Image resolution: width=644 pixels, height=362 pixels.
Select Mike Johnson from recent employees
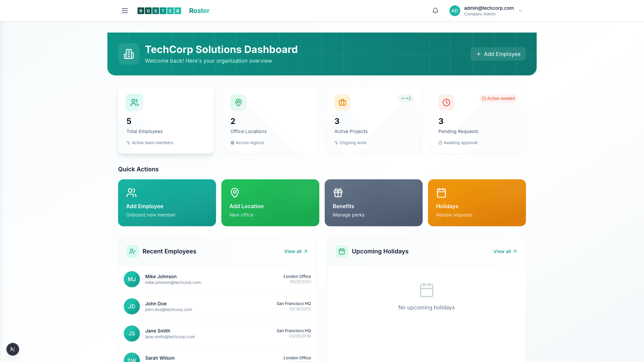217,279
